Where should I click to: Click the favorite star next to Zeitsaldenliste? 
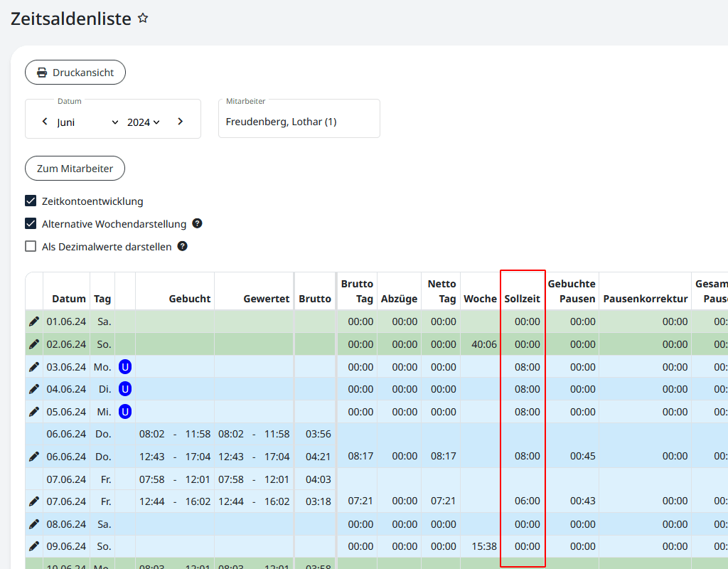click(x=143, y=18)
